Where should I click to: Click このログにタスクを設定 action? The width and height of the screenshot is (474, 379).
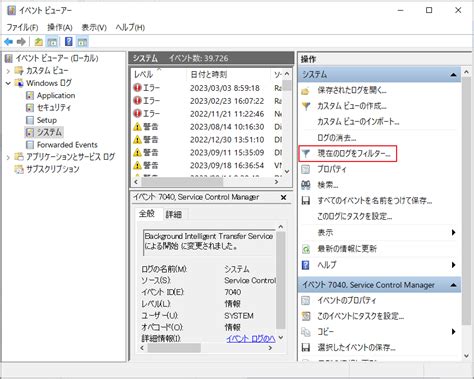(355, 217)
